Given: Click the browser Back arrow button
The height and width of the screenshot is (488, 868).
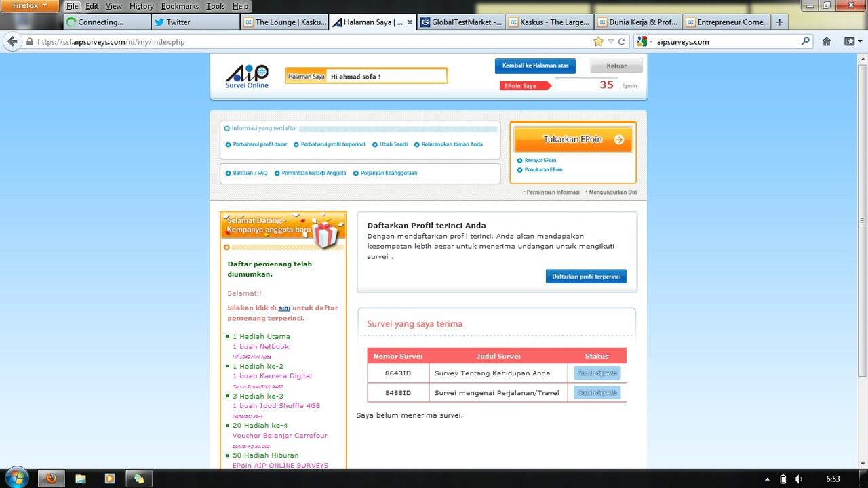Looking at the screenshot, I should pos(12,41).
